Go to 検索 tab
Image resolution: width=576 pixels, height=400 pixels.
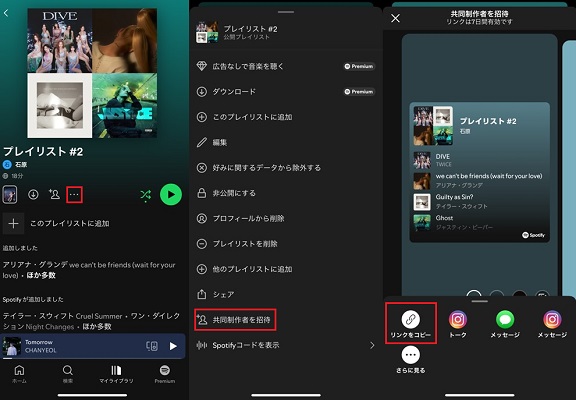[68, 374]
